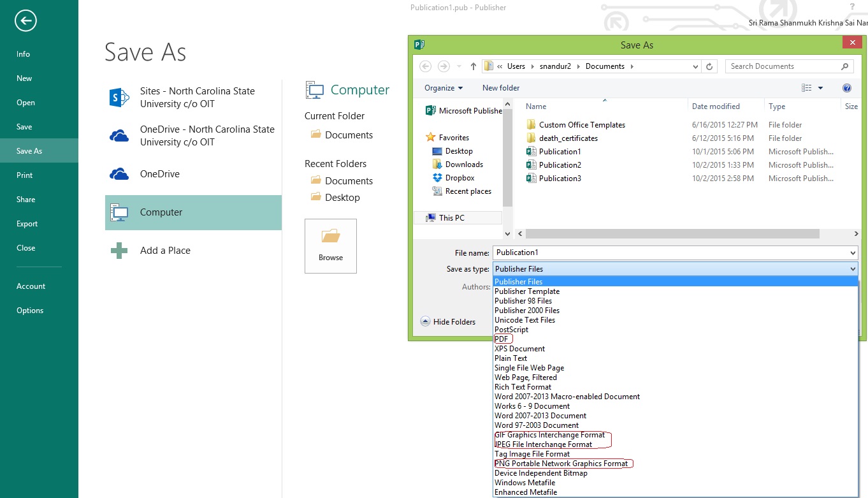Click the personal OneDrive cloud icon
This screenshot has width=868, height=498.
(119, 174)
